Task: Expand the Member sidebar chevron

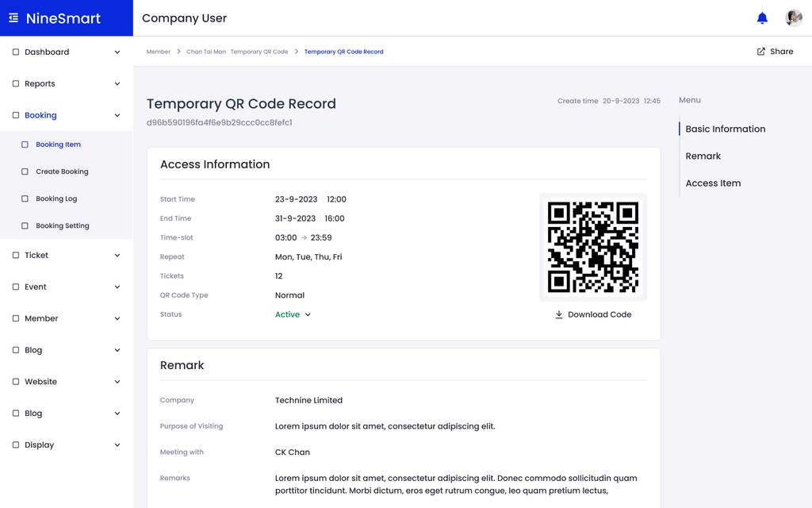Action: pyautogui.click(x=117, y=318)
